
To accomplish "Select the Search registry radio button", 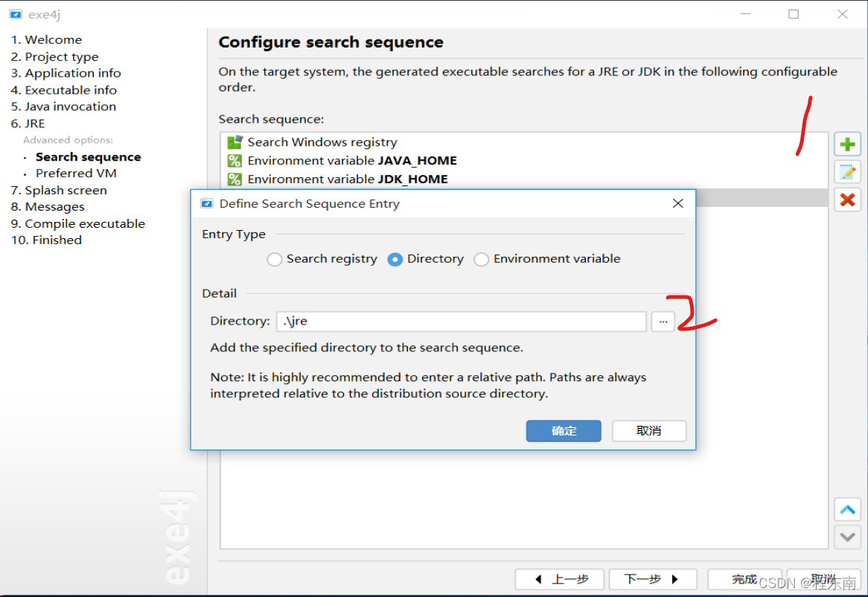I will click(274, 259).
